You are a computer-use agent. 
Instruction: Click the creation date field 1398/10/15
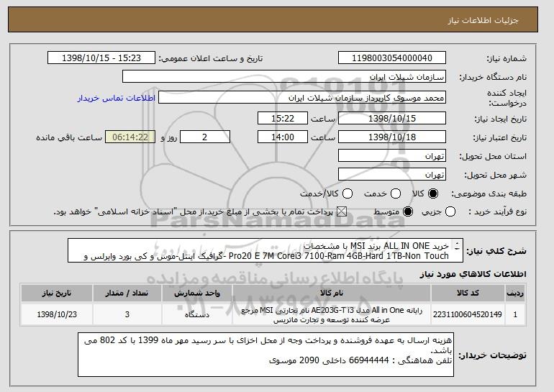pyautogui.click(x=392, y=118)
